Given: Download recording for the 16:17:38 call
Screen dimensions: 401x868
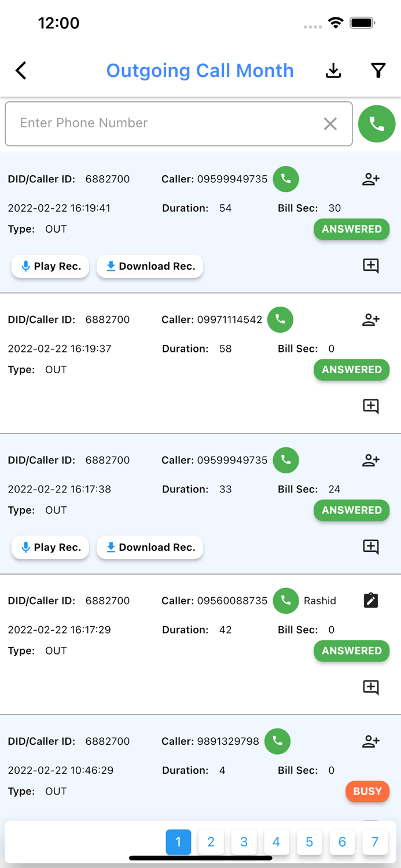Looking at the screenshot, I should pos(150,547).
